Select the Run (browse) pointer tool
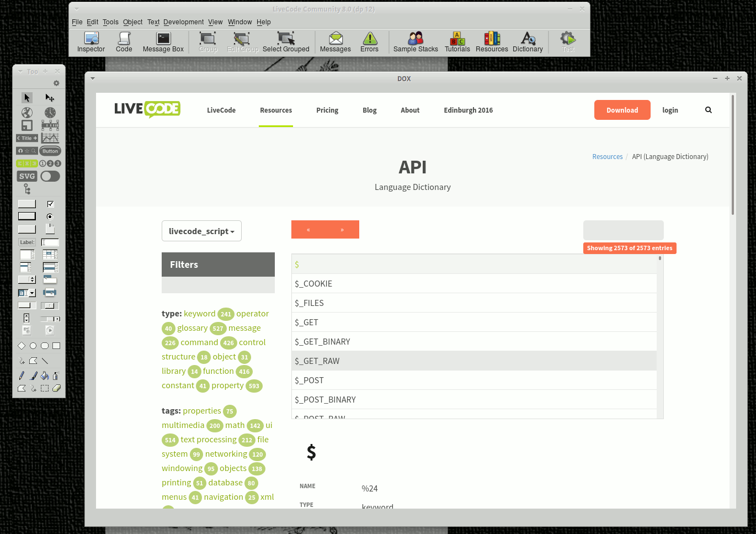 pyautogui.click(x=27, y=98)
